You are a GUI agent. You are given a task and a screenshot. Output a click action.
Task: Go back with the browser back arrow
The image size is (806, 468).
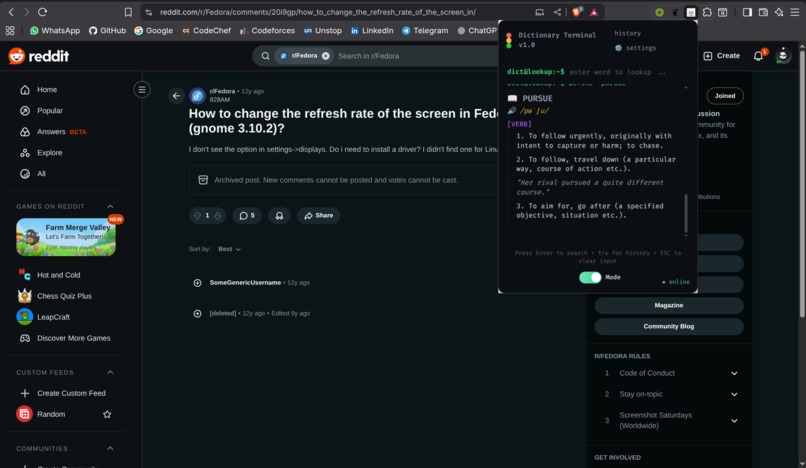coord(11,12)
